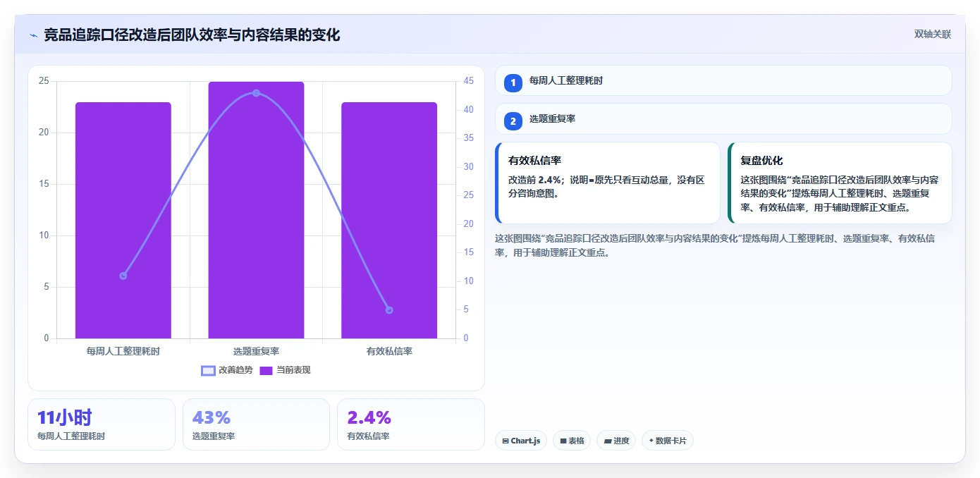Screen dimensions: 980x478
Task: Select the 选题重复率 purple bar
Action: tap(256, 210)
